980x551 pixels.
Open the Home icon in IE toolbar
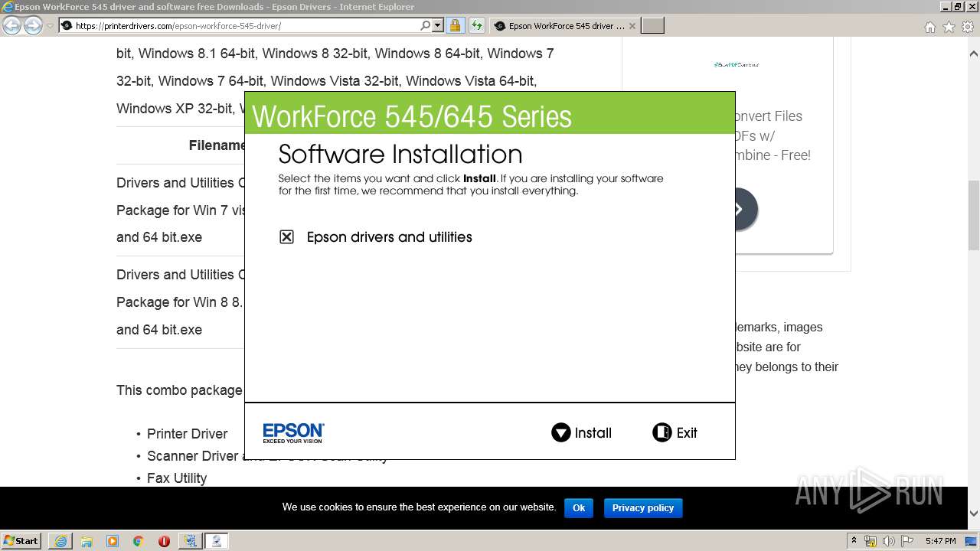tap(929, 27)
